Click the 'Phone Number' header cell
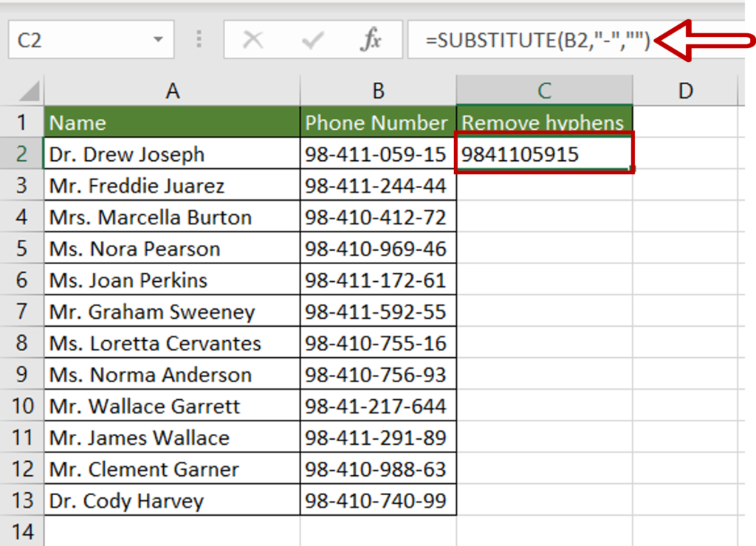 378,122
